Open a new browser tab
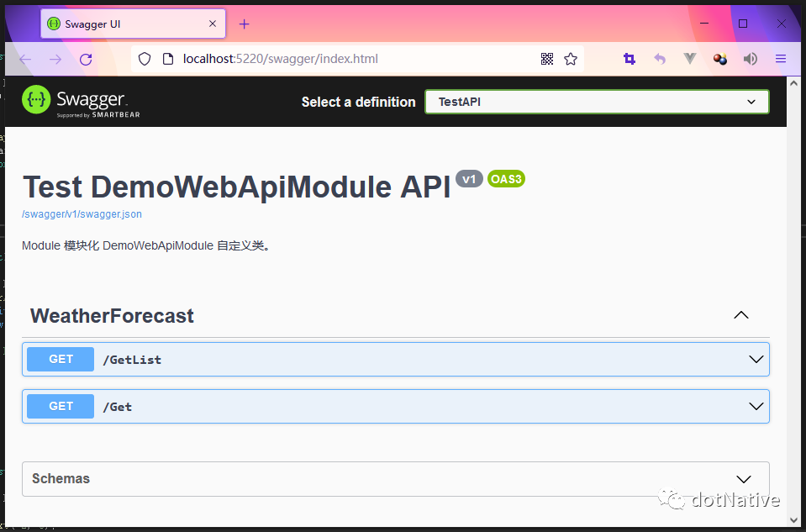806x532 pixels. [245, 24]
